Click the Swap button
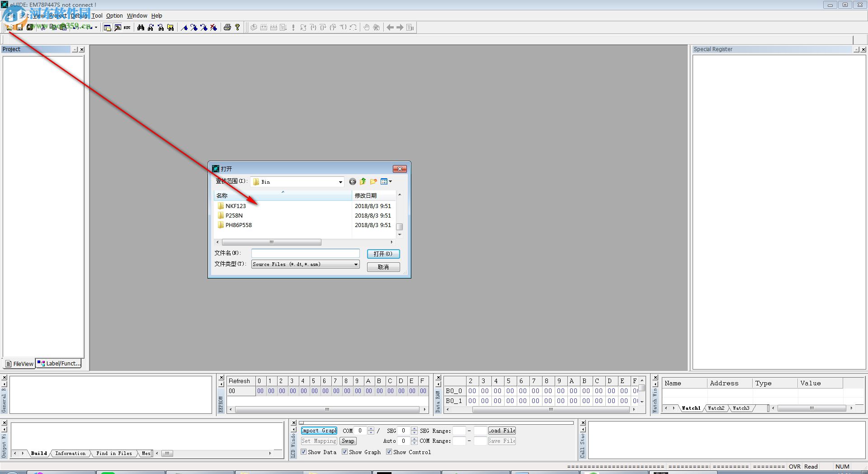868x474 pixels. tap(348, 441)
